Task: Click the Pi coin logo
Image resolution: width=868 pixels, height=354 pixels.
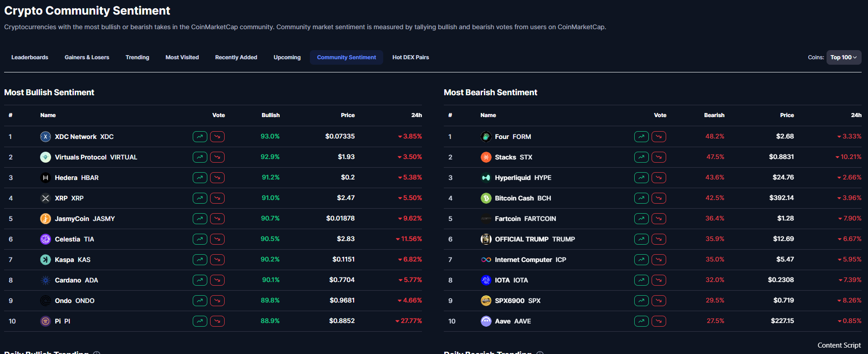Action: click(x=46, y=321)
